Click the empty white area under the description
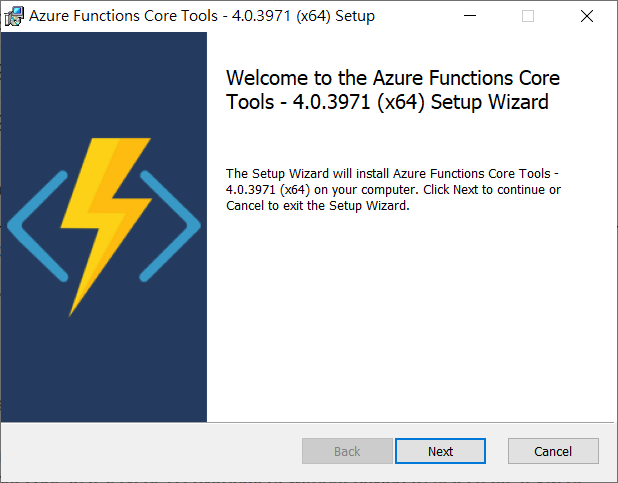 [410, 320]
